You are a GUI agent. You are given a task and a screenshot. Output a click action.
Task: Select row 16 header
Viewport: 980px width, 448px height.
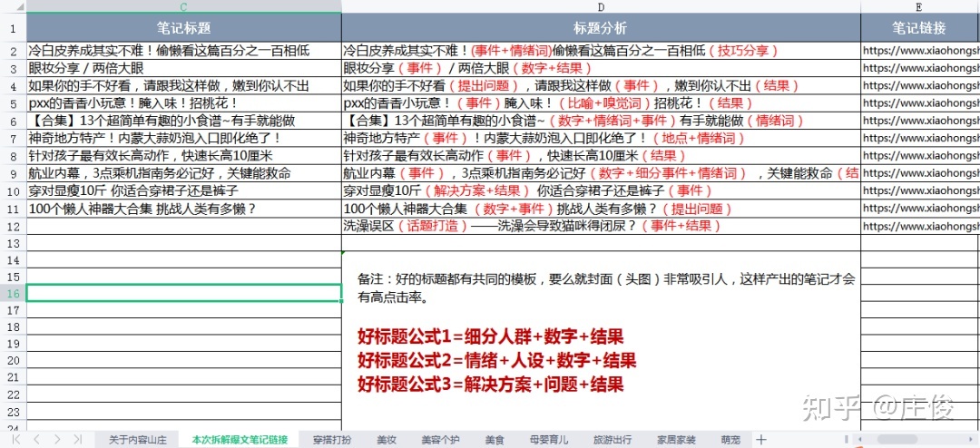click(13, 293)
